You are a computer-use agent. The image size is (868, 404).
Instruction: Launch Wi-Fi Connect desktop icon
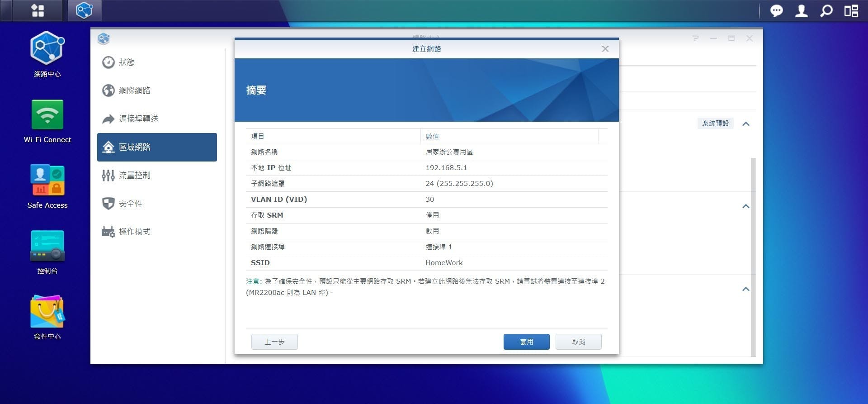click(47, 121)
